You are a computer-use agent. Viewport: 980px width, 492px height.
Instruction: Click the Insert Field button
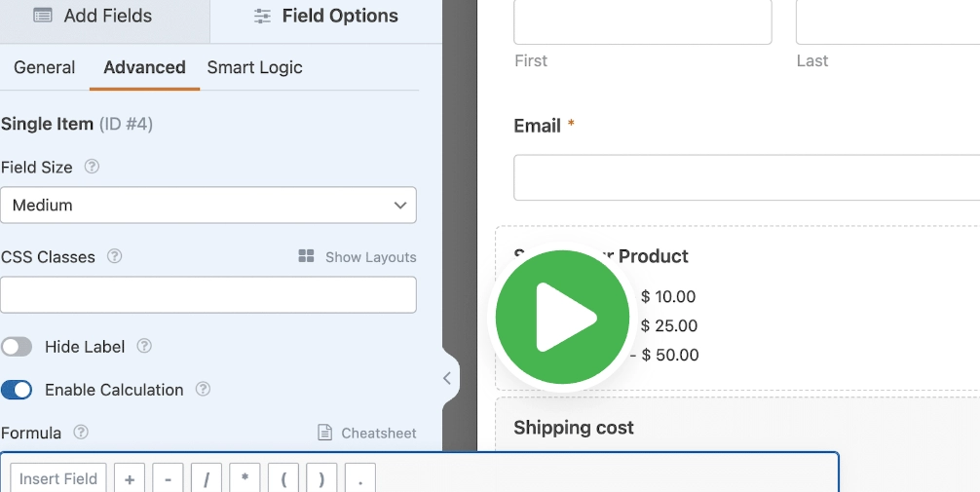[58, 478]
